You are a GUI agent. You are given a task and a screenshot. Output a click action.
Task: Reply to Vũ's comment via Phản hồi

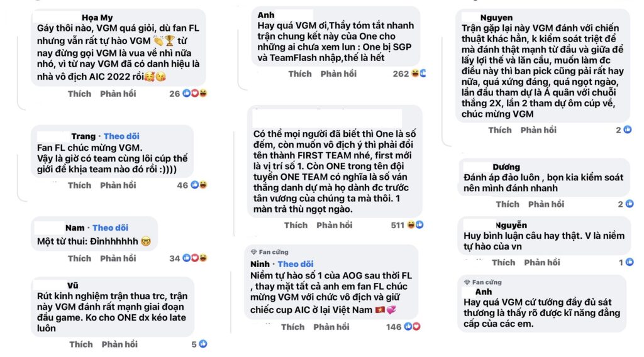click(x=119, y=344)
